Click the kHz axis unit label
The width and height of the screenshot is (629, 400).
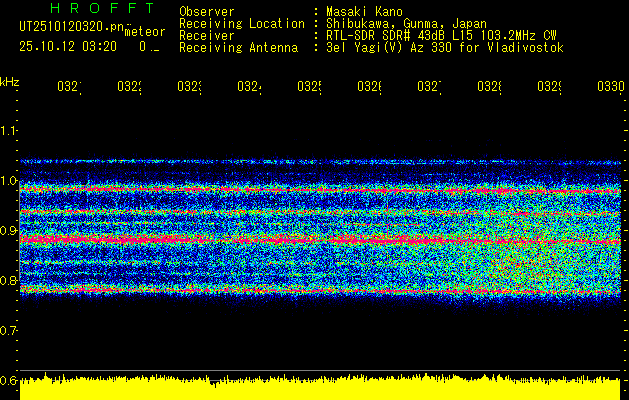(x=9, y=82)
